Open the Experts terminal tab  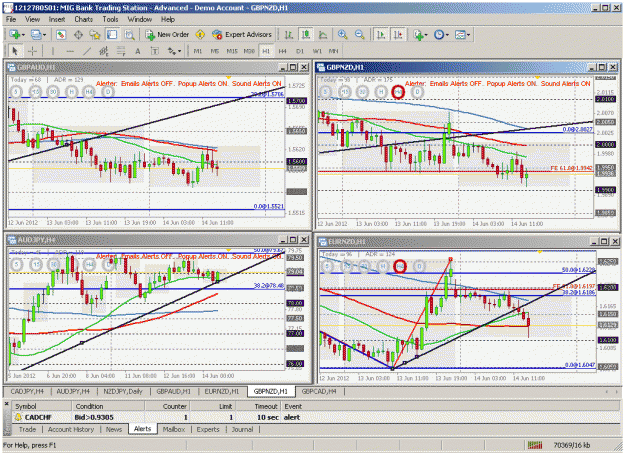[x=208, y=429]
